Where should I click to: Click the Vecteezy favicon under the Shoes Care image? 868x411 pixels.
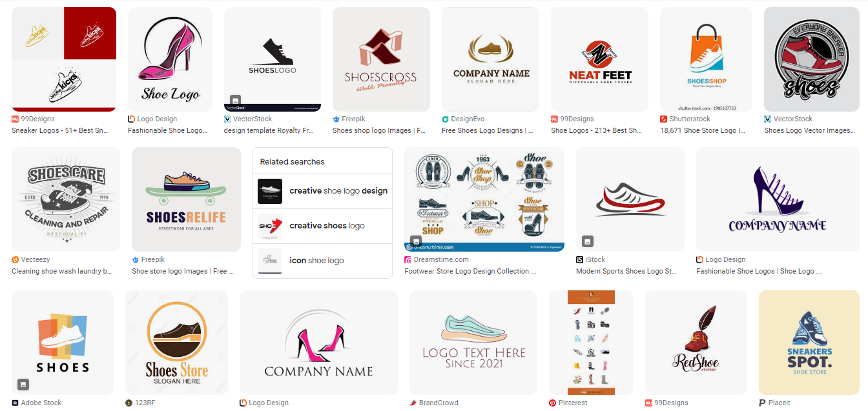tap(15, 260)
